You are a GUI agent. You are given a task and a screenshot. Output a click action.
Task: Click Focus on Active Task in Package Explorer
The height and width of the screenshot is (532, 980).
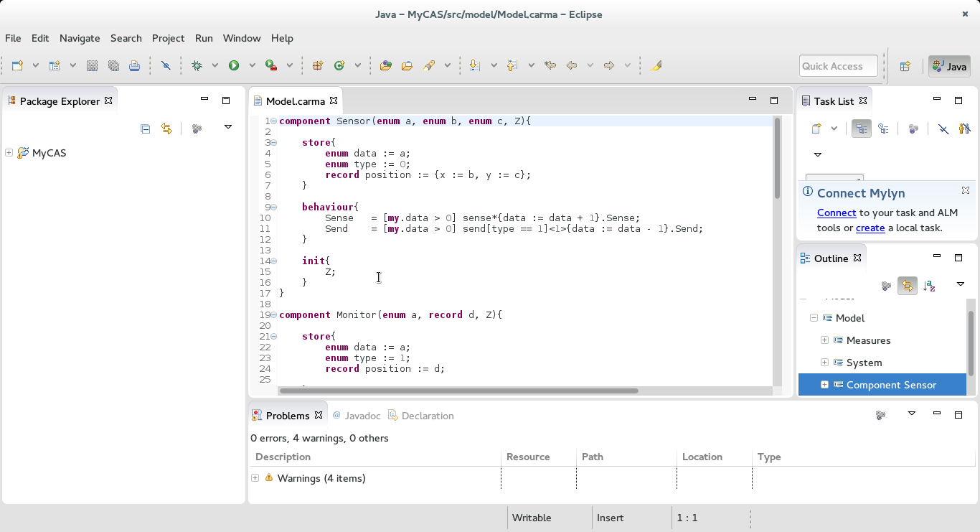(x=197, y=129)
